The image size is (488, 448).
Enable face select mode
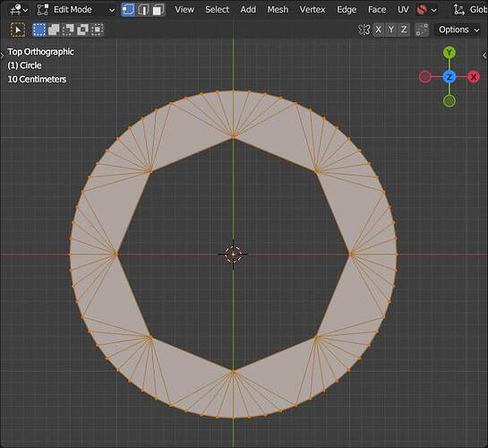(x=158, y=10)
